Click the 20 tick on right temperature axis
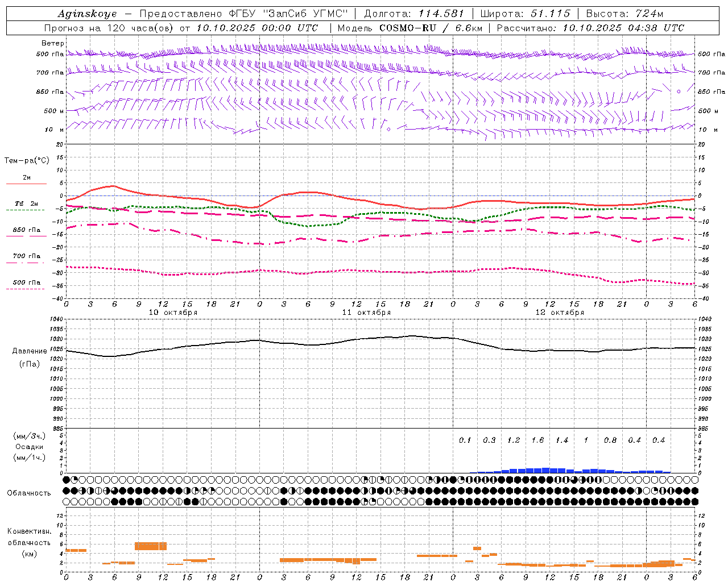Image resolution: width=728 pixels, height=582 pixels. pyautogui.click(x=701, y=144)
